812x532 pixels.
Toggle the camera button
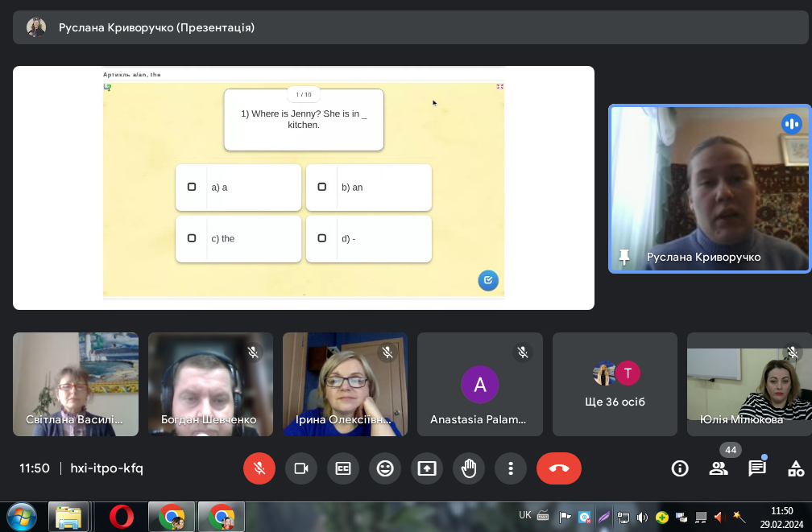tap(301, 468)
